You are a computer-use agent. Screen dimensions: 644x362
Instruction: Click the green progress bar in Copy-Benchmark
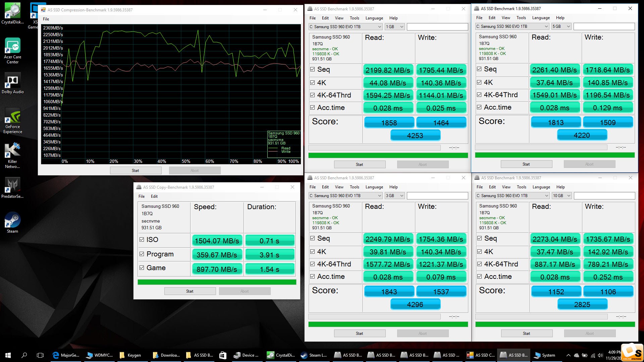(x=217, y=282)
